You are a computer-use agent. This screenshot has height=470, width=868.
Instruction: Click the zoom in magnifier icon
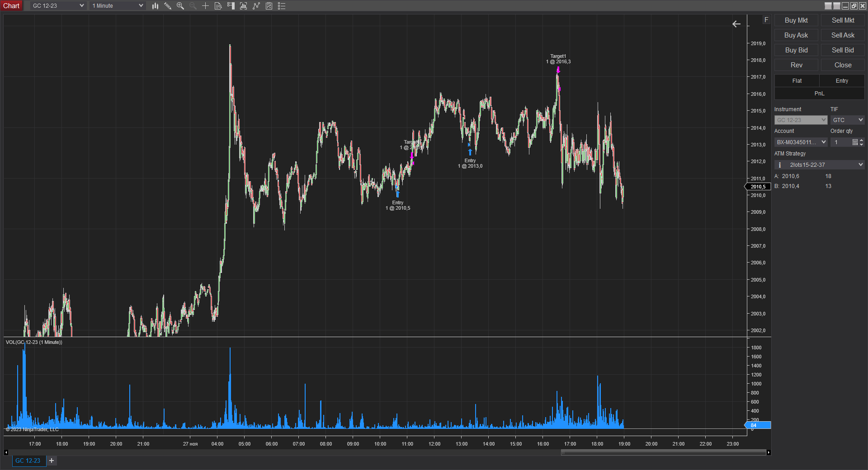pyautogui.click(x=180, y=6)
